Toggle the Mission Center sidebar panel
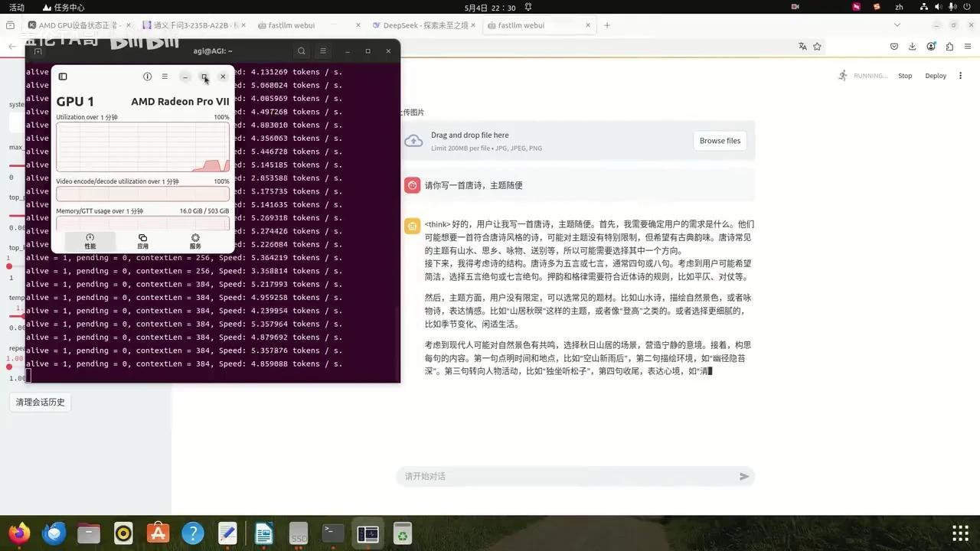This screenshot has height=551, width=980. (63, 76)
